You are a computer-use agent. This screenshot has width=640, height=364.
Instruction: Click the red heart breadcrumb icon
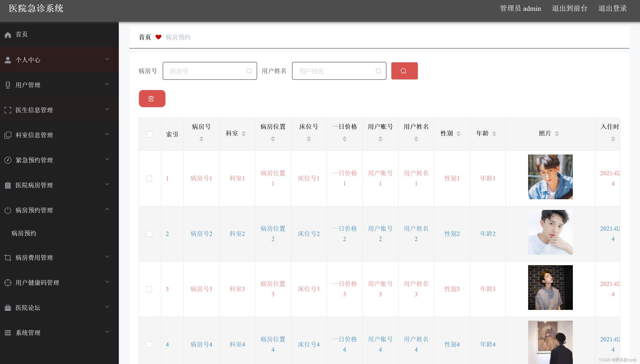158,37
